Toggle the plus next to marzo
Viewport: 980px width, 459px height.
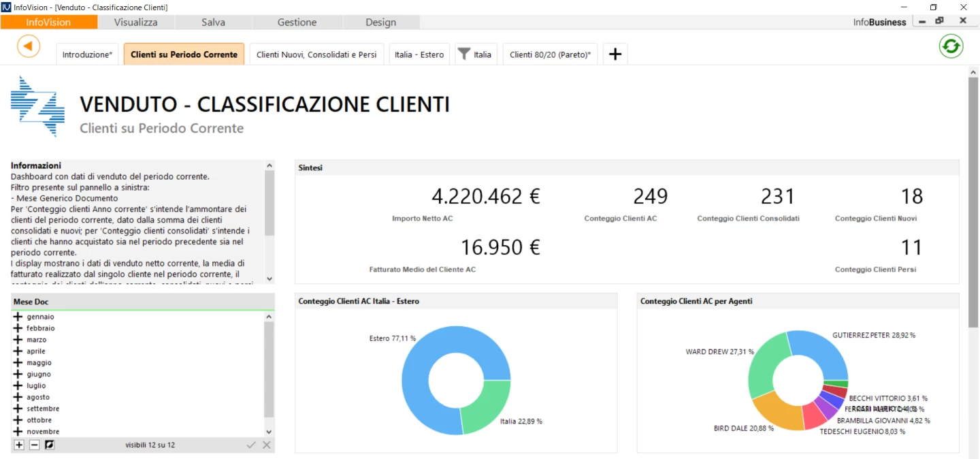pyautogui.click(x=18, y=340)
